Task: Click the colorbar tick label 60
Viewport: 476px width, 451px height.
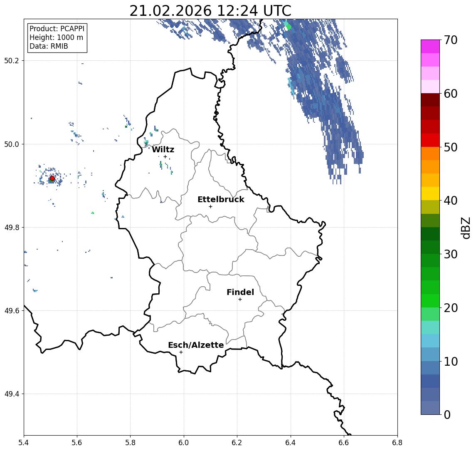Action: pos(451,94)
